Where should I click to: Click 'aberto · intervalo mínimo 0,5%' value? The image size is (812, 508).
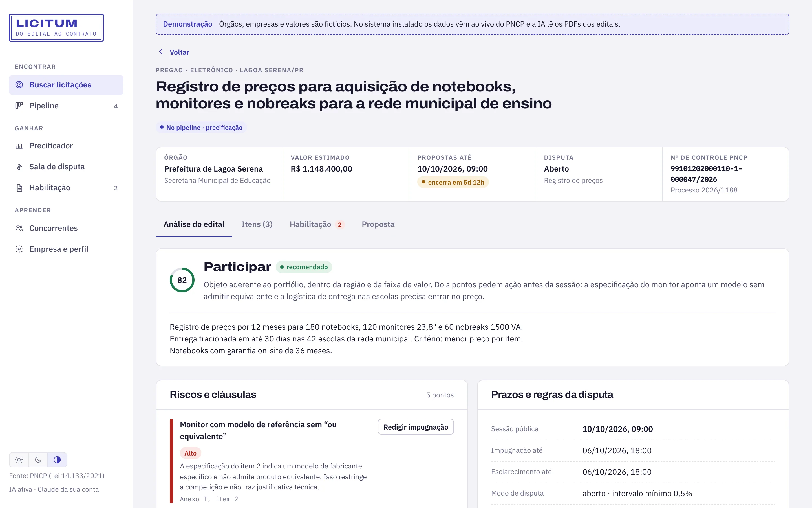pos(637,493)
